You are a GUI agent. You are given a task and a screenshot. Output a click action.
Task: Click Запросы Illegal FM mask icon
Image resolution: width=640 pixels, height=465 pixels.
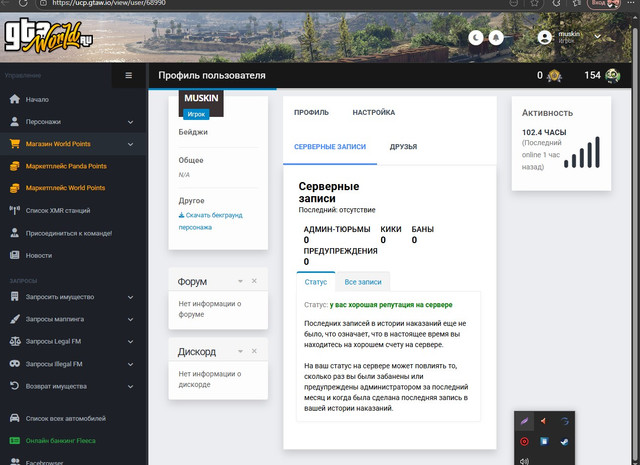(15, 363)
